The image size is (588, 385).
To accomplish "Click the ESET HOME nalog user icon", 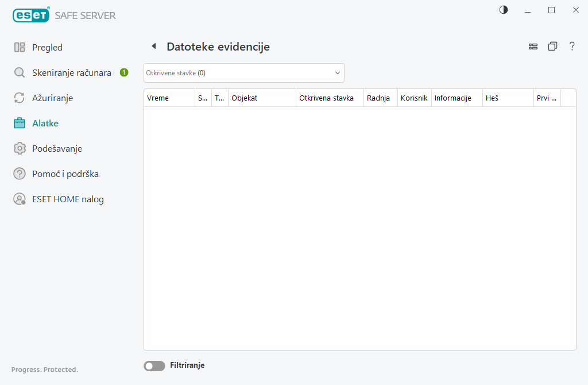I will 20,199.
